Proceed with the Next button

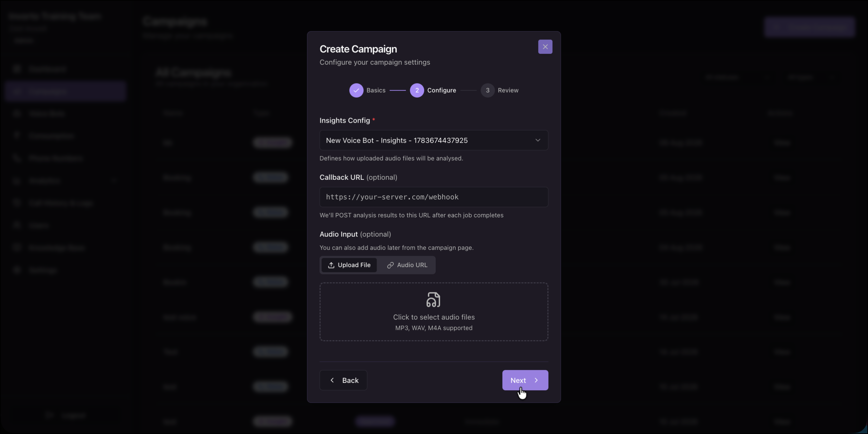click(x=525, y=380)
